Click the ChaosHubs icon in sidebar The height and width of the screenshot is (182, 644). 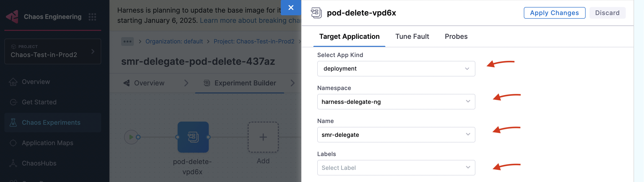pos(13,163)
